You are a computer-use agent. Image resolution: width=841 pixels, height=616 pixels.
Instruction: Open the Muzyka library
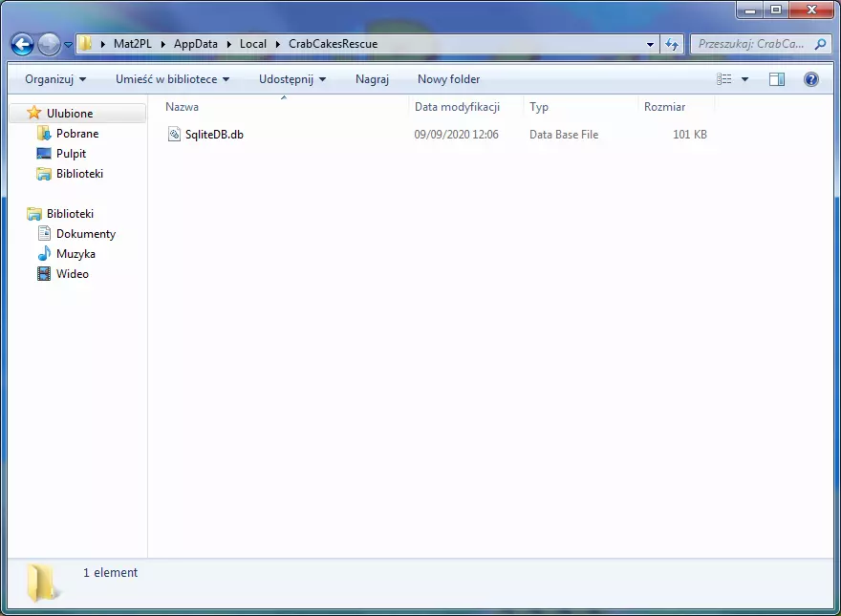pos(75,254)
